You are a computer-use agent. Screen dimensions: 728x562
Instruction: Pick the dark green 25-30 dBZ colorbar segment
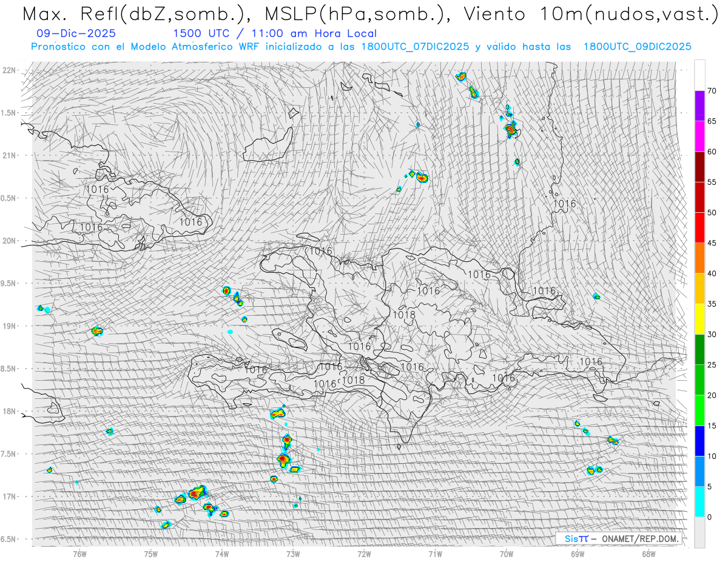(699, 349)
